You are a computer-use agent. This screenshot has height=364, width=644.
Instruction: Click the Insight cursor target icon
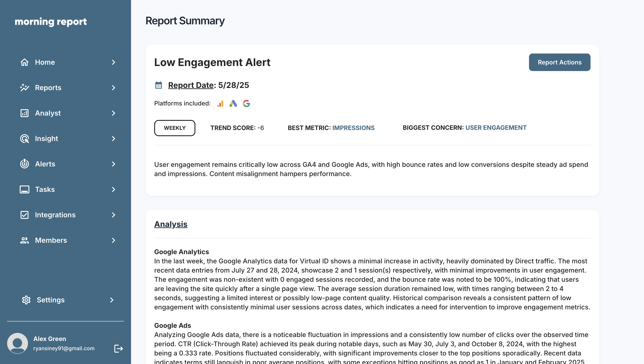coord(25,139)
